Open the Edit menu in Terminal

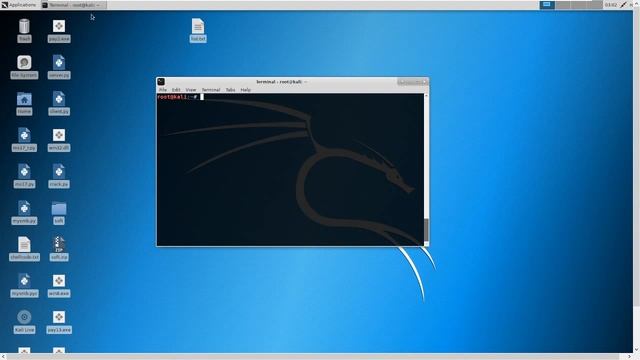coord(176,90)
